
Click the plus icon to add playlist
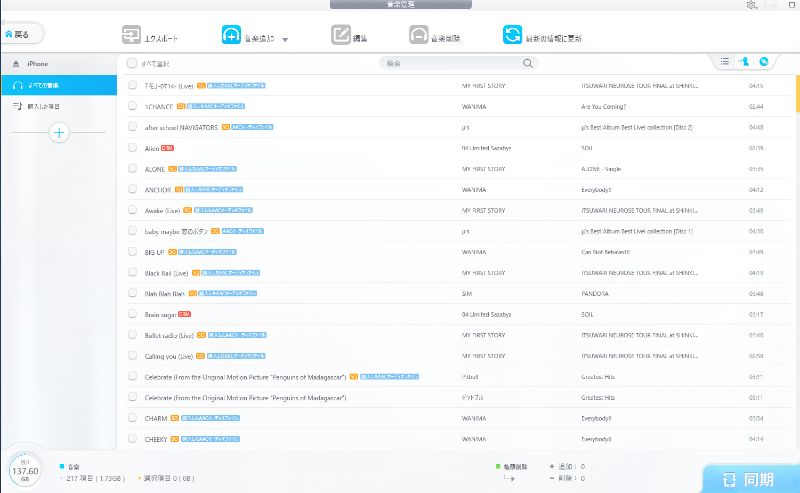point(59,133)
